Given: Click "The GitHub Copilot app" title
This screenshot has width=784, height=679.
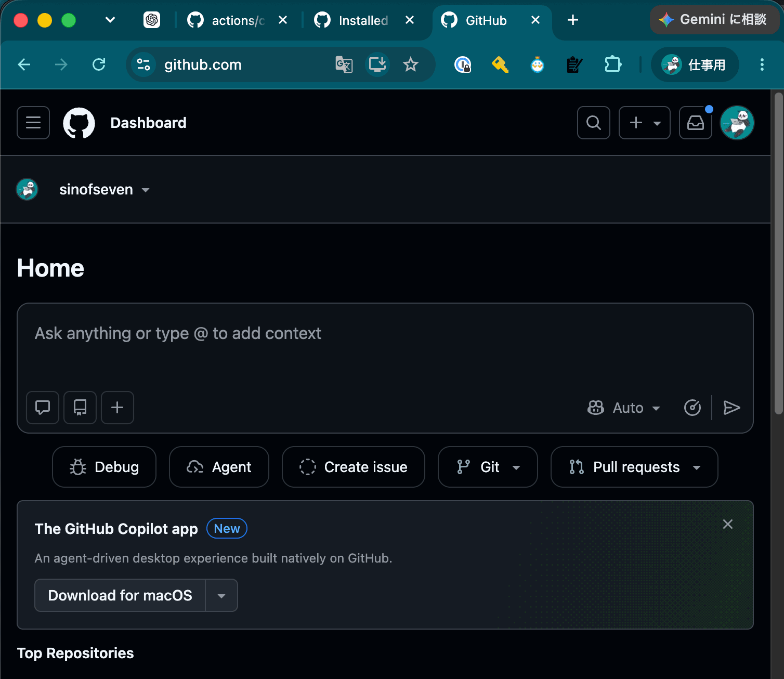Looking at the screenshot, I should 116,529.
